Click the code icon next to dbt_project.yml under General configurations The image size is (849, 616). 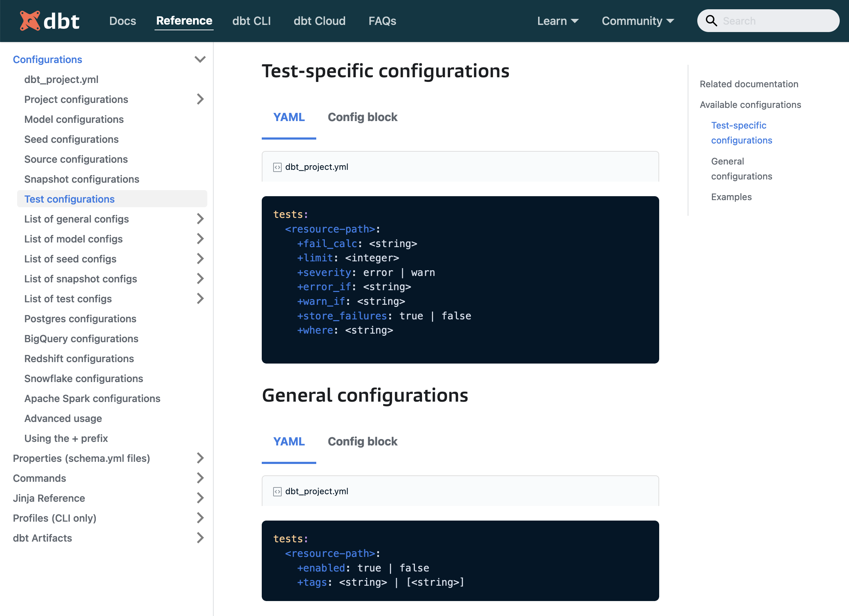click(x=277, y=491)
